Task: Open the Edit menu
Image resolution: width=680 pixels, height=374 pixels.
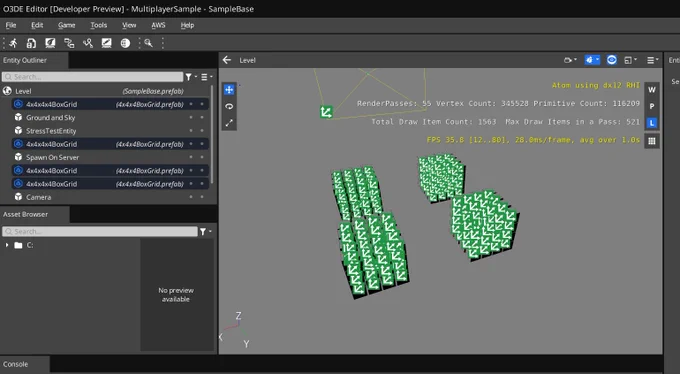Action: (x=37, y=25)
